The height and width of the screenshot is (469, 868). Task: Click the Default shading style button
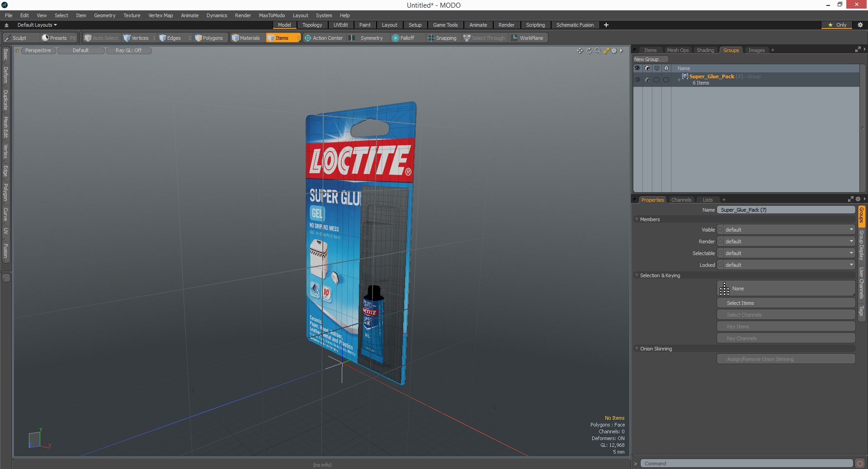(x=81, y=51)
